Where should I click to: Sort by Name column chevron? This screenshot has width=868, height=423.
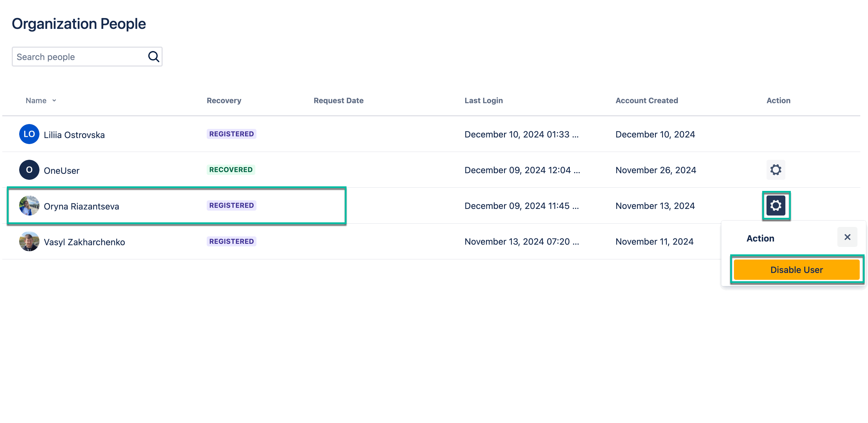coord(54,100)
